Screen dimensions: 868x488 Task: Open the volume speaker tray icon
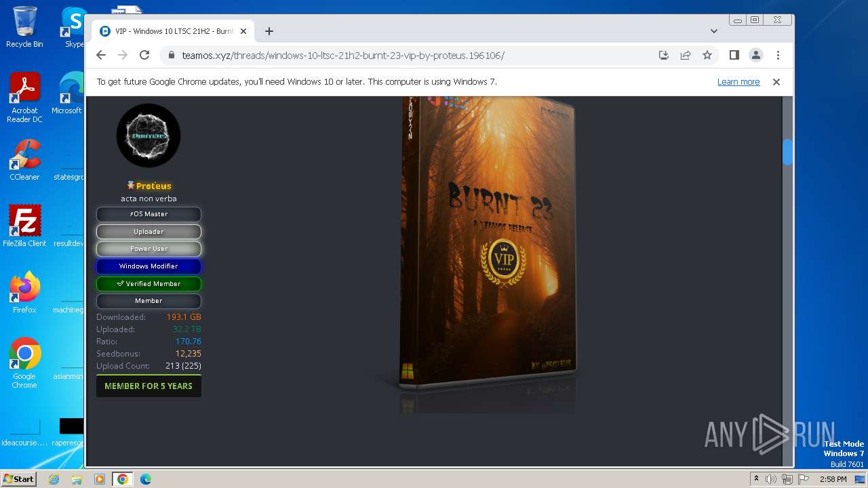point(771,479)
